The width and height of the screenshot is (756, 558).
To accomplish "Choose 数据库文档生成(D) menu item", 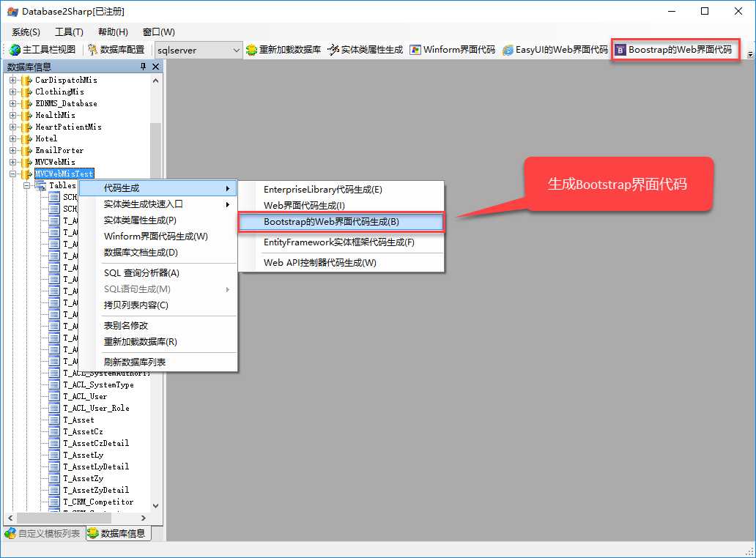I will (158, 253).
